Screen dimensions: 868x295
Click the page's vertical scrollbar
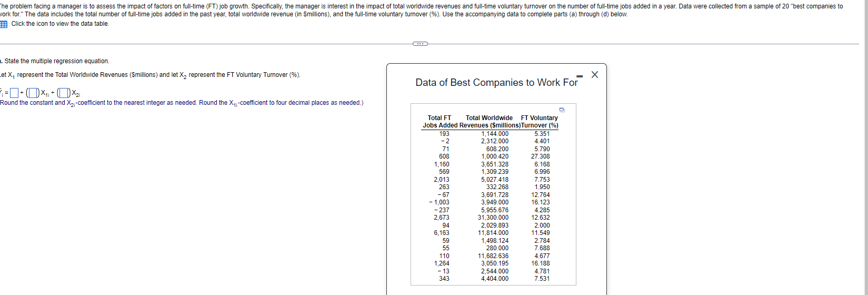[x=865, y=147]
